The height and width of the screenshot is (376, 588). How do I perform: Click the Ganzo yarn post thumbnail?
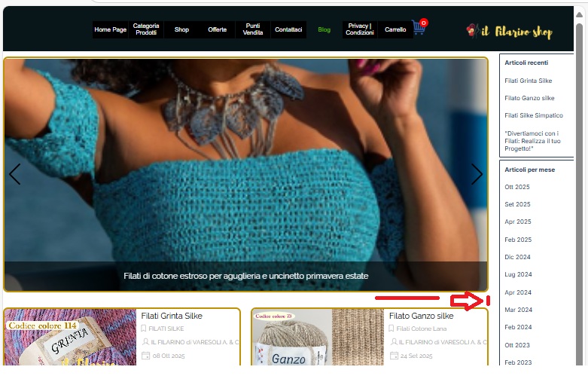pos(318,338)
